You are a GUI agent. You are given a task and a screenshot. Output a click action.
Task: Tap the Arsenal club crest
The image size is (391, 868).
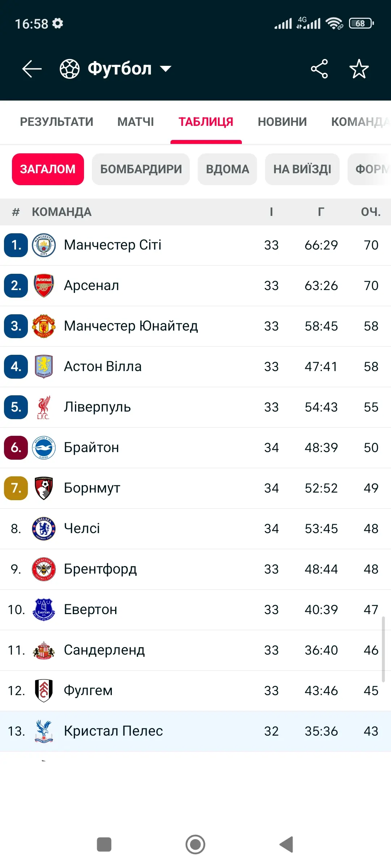point(44,286)
